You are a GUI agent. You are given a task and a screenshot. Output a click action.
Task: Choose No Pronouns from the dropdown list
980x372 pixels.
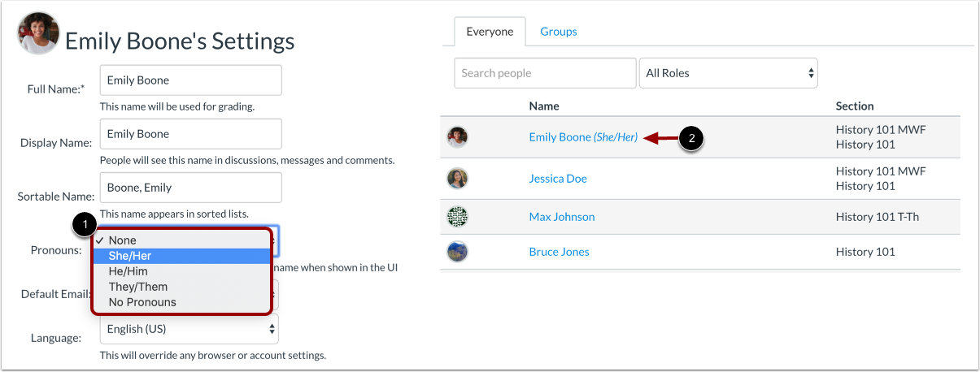pos(181,302)
